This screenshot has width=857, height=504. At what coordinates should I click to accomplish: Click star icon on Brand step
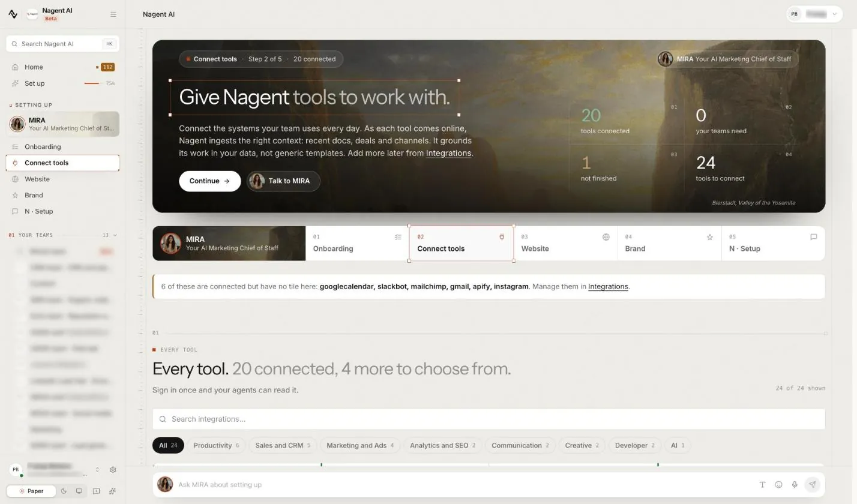(710, 237)
